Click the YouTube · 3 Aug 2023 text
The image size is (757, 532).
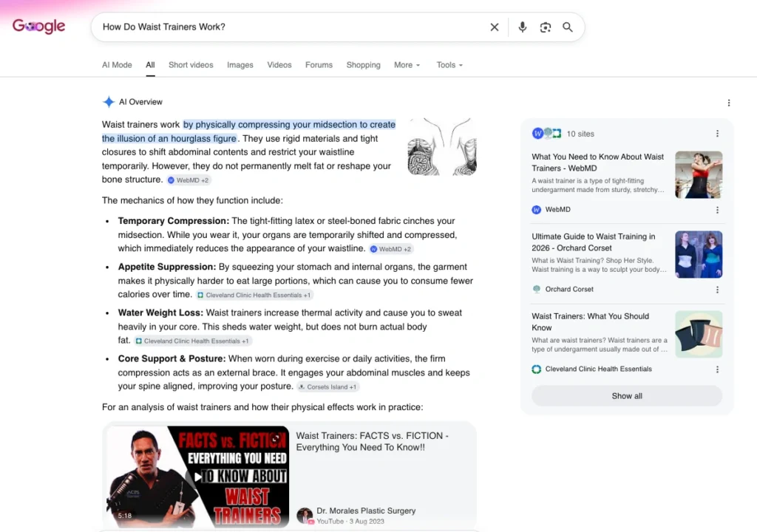click(x=350, y=522)
